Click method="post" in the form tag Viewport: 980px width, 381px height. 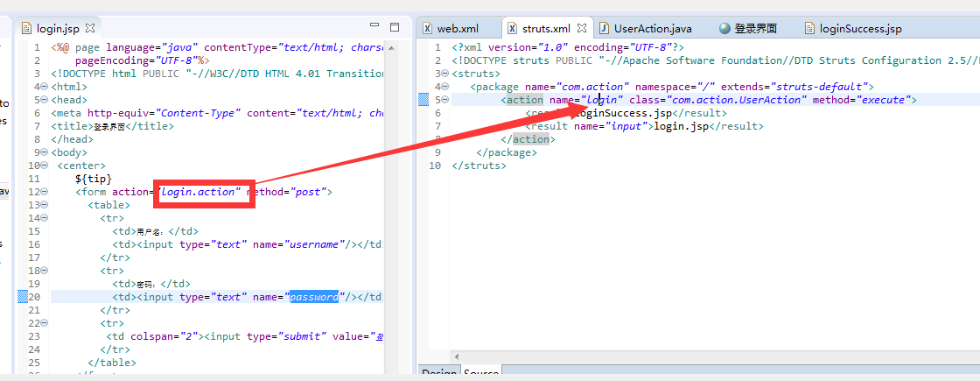[285, 192]
